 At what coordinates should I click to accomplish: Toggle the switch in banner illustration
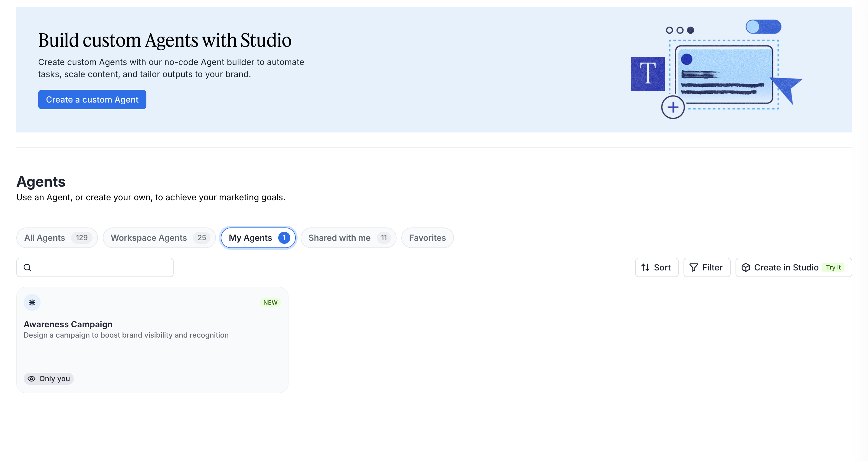point(763,27)
